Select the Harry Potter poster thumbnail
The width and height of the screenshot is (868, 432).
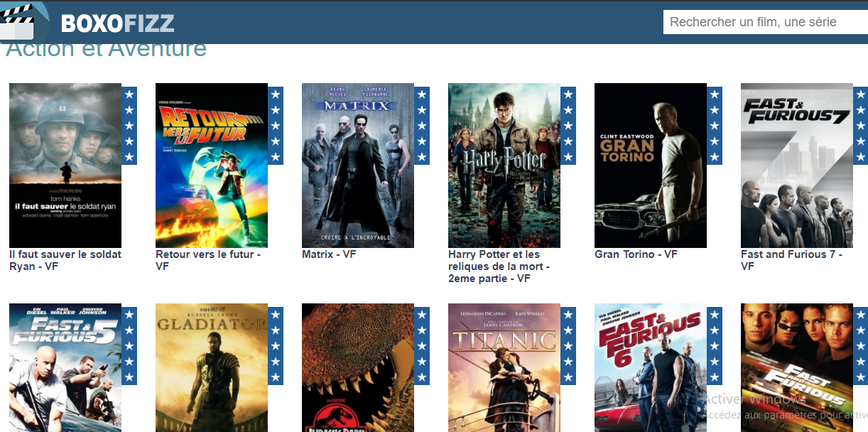[x=504, y=166]
